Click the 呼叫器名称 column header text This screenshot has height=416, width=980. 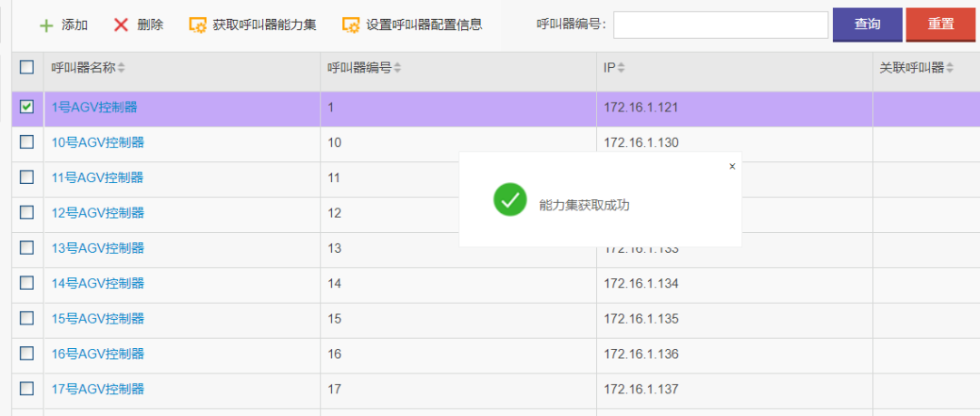(83, 68)
